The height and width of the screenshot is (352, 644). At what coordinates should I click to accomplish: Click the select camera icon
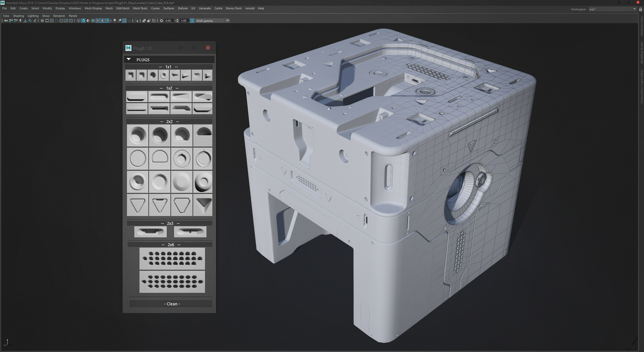(6, 21)
